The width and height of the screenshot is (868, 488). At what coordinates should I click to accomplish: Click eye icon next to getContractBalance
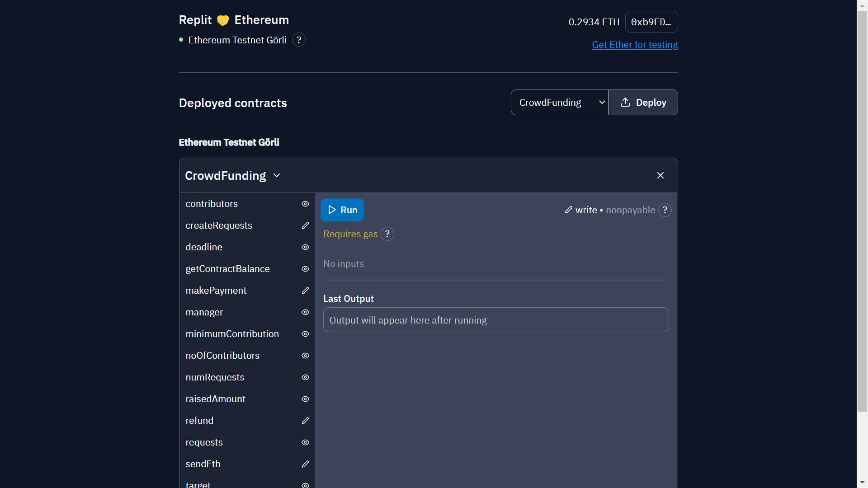click(x=305, y=269)
